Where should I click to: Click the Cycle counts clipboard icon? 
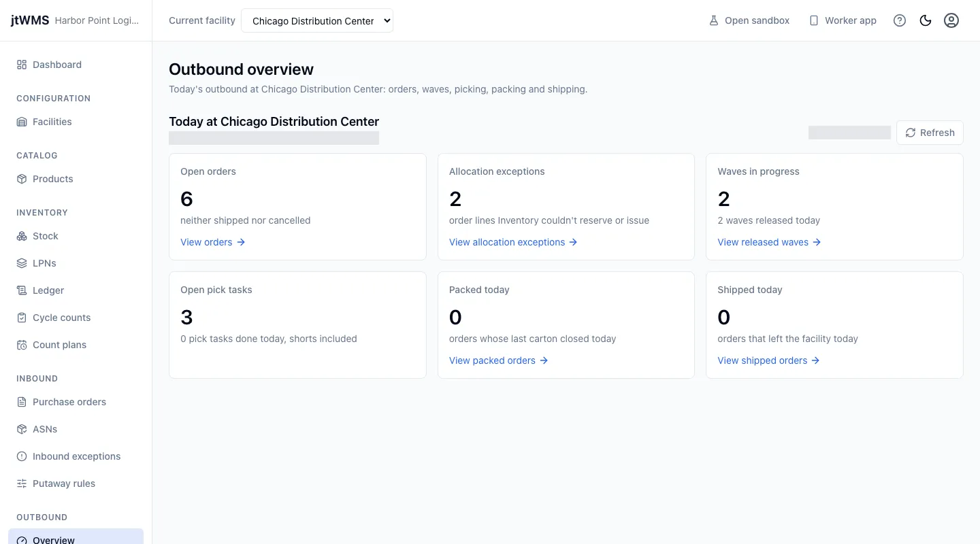(x=22, y=318)
